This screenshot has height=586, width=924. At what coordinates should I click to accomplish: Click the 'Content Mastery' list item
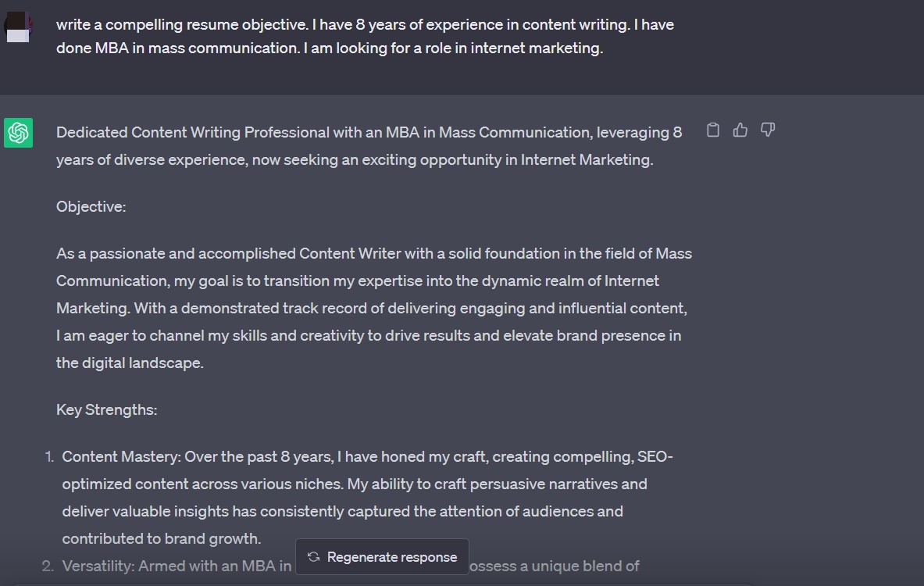(367, 497)
